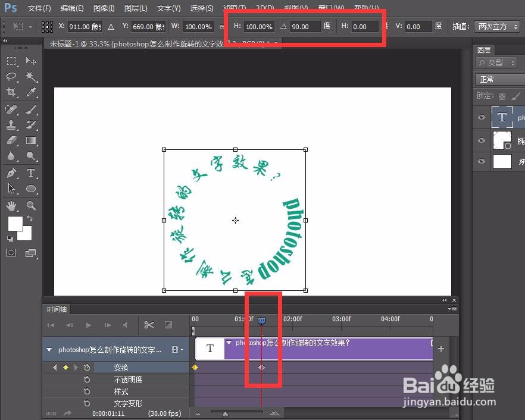Viewport: 525px width, 420px height.
Task: Toggle the 变换 keyframe stopwatch
Action: coord(87,368)
